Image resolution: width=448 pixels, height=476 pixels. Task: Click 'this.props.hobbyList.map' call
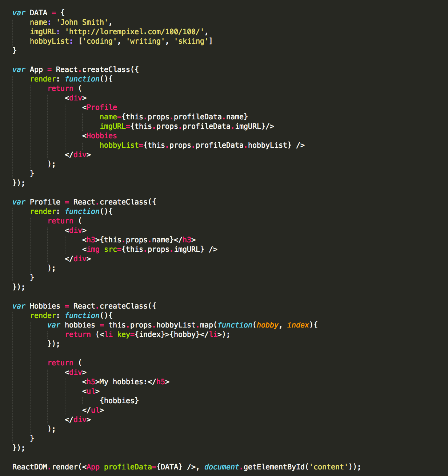(161, 325)
